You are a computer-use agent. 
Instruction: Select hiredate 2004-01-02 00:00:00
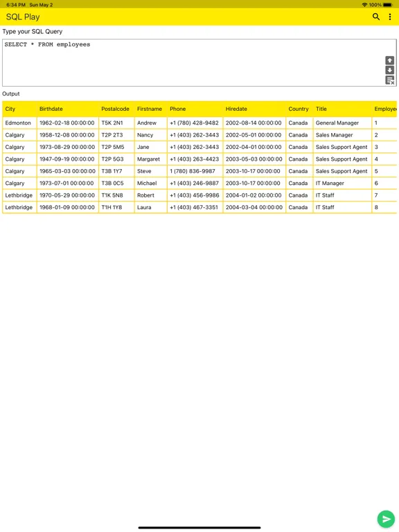pos(254,195)
